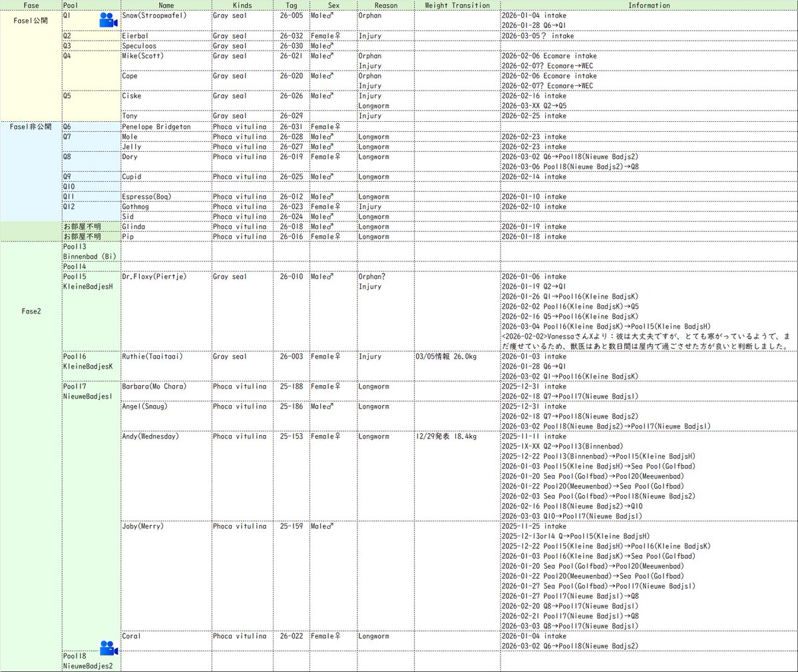Select the 'Kinds' column header
This screenshot has width=798, height=672.
pyautogui.click(x=242, y=5)
